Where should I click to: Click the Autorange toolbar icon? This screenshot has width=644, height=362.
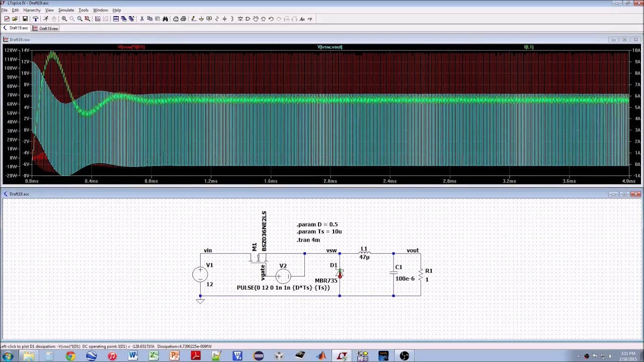click(98, 19)
